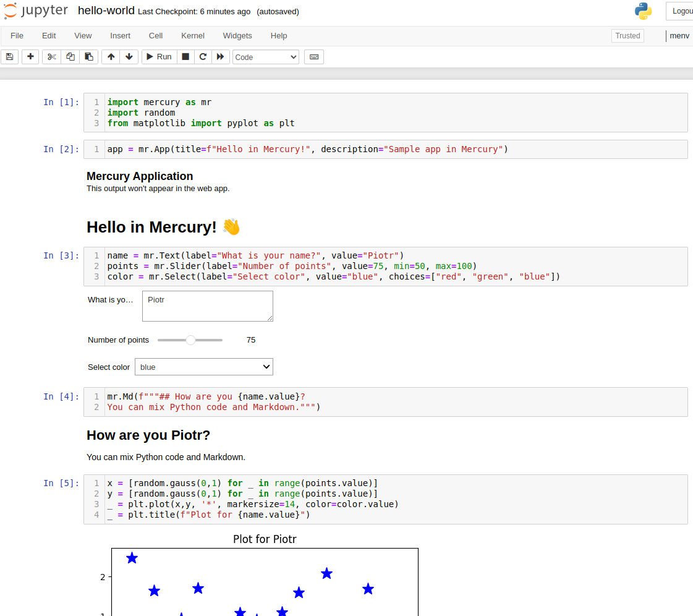
Task: Open the Kernel menu
Action: pyautogui.click(x=192, y=35)
